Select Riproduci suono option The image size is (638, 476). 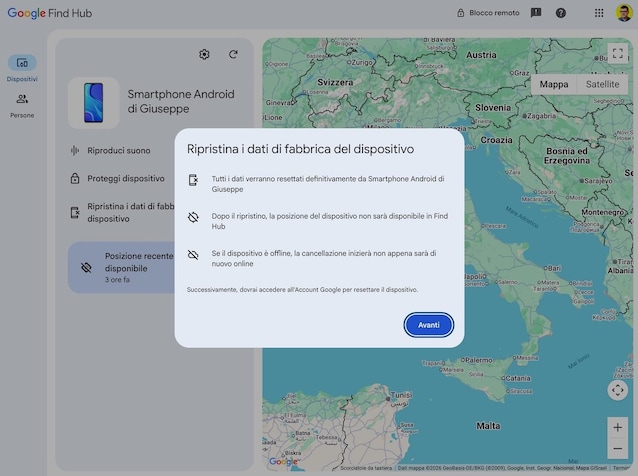coord(119,151)
